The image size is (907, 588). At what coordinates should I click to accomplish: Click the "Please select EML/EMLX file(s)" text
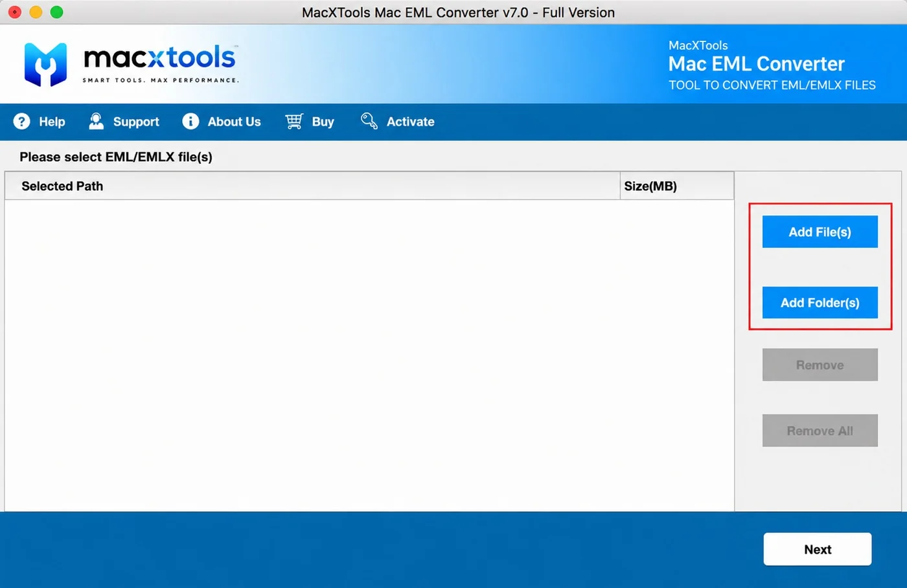click(x=116, y=157)
